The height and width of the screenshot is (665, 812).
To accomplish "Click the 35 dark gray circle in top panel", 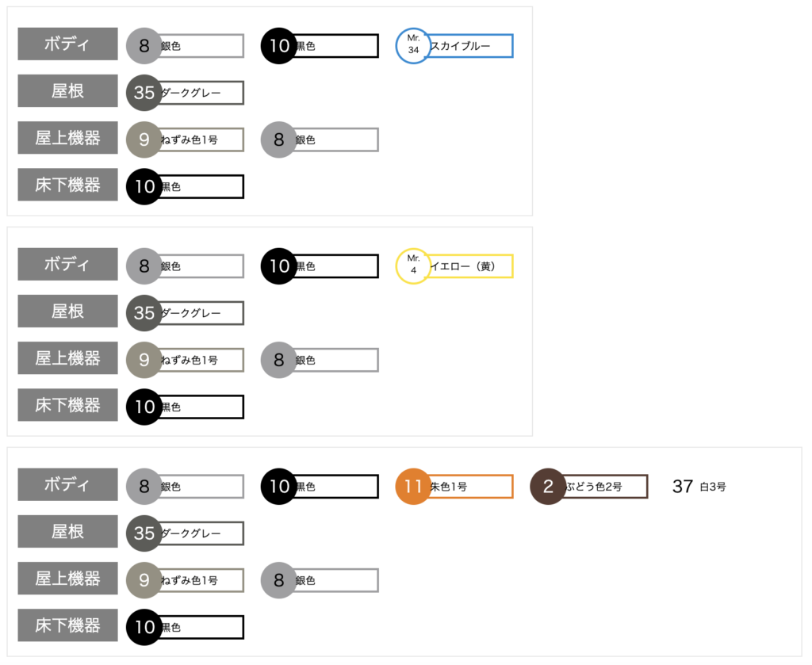I will point(144,93).
